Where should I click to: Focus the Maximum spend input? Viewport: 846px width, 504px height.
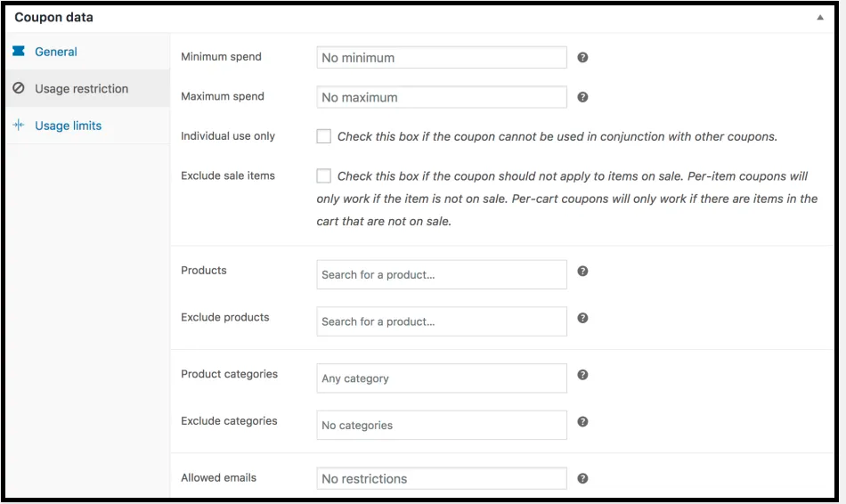(442, 97)
